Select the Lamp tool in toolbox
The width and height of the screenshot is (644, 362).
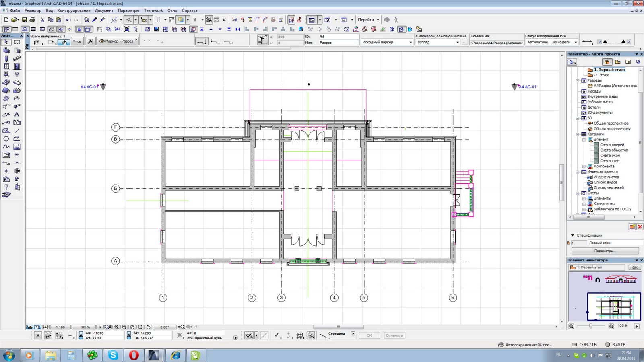tap(17, 74)
